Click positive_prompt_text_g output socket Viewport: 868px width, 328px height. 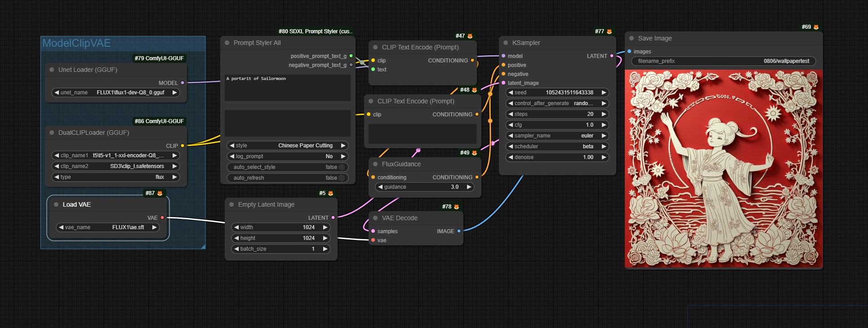(351, 56)
